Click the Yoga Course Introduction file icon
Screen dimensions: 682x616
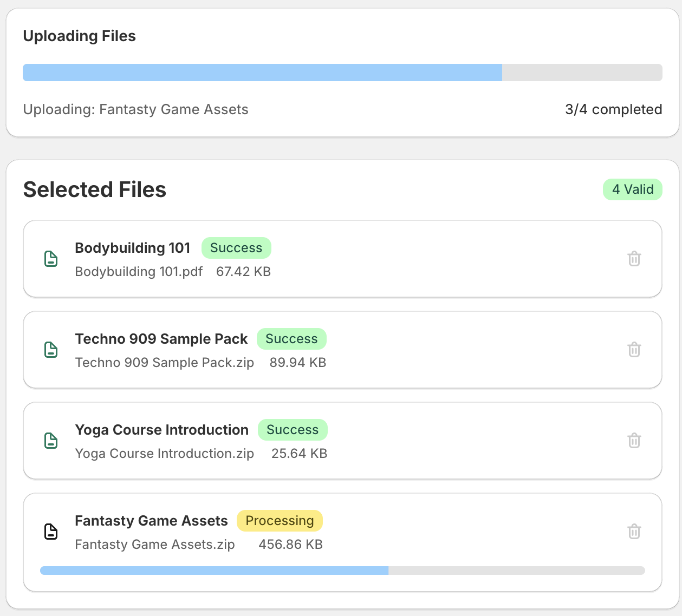tap(51, 441)
